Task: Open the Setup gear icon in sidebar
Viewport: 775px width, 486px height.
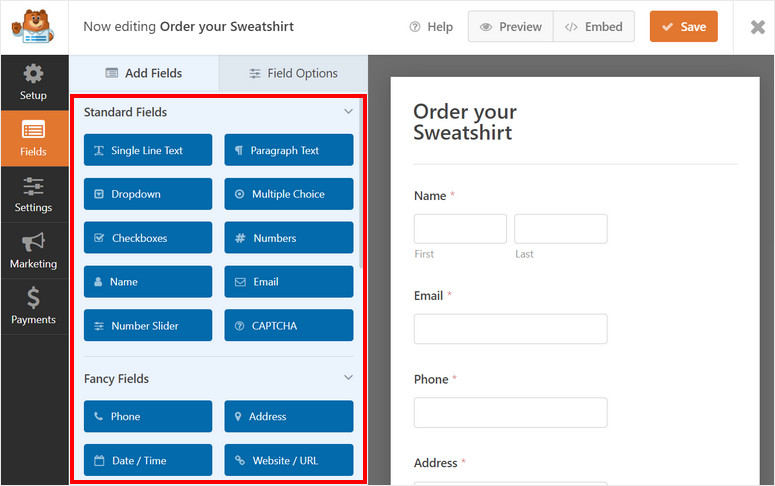Action: click(33, 82)
